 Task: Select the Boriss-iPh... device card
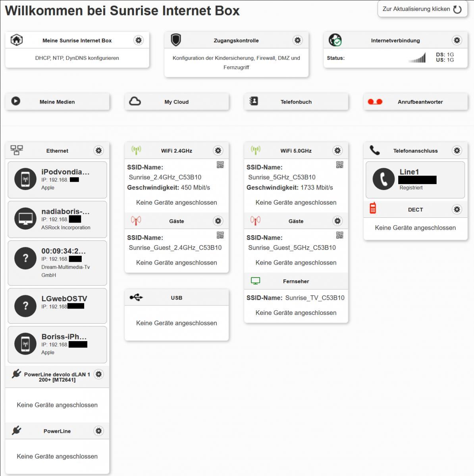click(x=57, y=345)
